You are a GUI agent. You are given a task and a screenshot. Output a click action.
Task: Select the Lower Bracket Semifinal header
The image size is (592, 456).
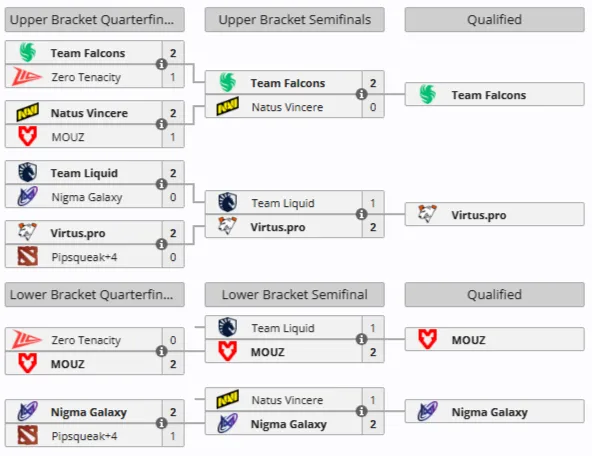click(x=294, y=295)
